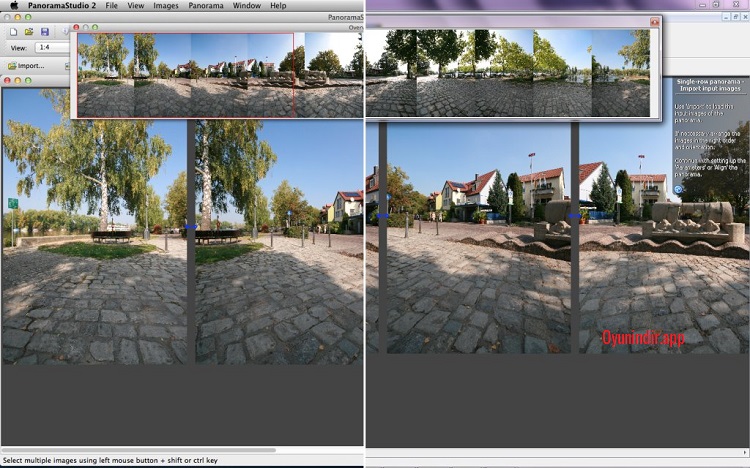This screenshot has width=750, height=468.
Task: Close the Overview window on the Mac side
Action: pos(76,27)
